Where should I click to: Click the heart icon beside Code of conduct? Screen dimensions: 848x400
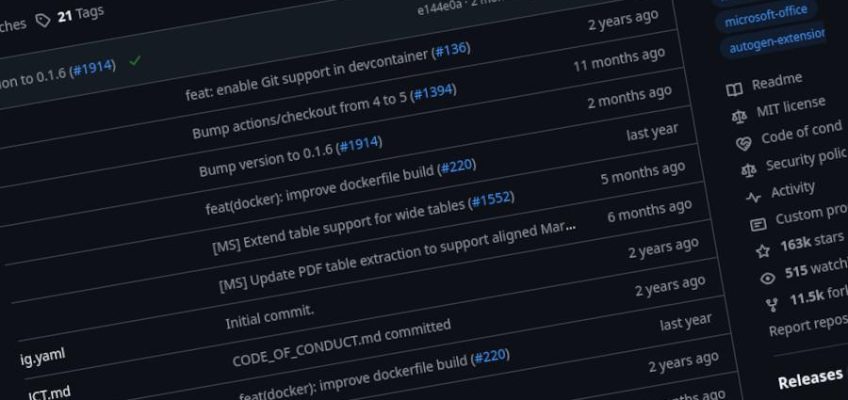[x=743, y=144]
